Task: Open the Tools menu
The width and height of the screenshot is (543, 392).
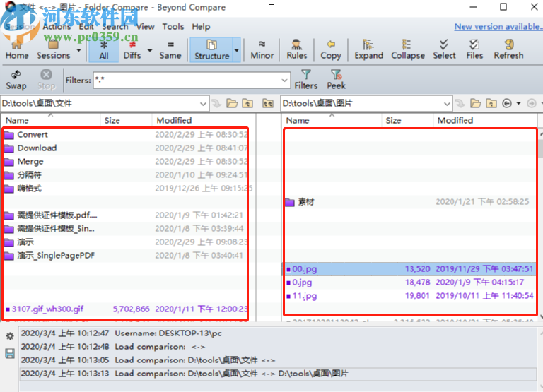Action: click(173, 27)
